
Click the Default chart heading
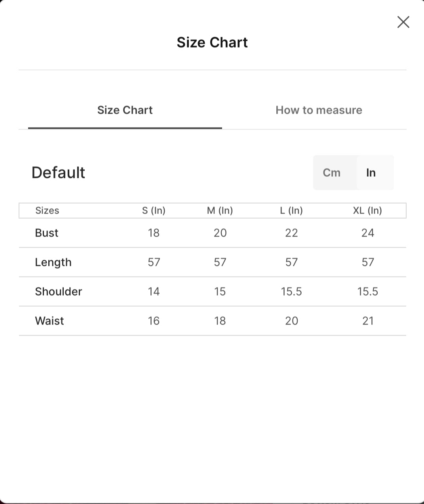pyautogui.click(x=58, y=172)
